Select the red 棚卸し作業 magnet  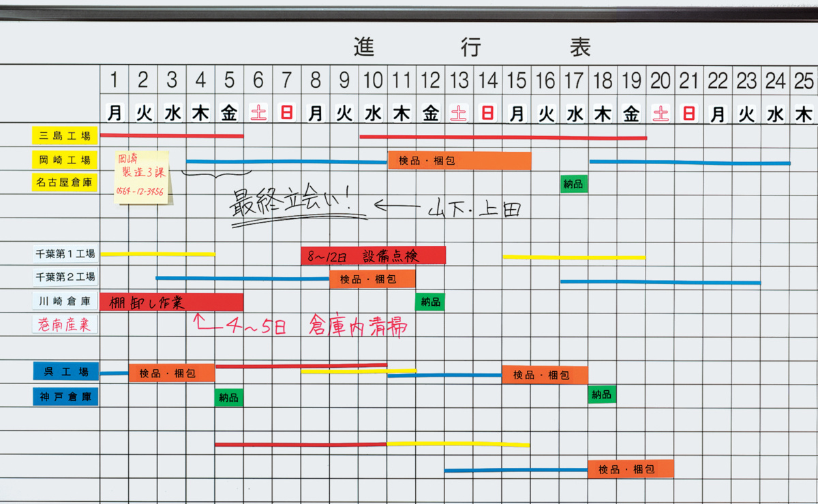point(171,302)
